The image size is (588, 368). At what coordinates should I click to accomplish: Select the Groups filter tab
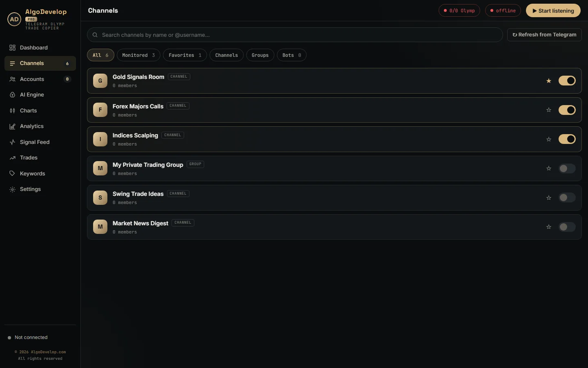[x=260, y=55]
